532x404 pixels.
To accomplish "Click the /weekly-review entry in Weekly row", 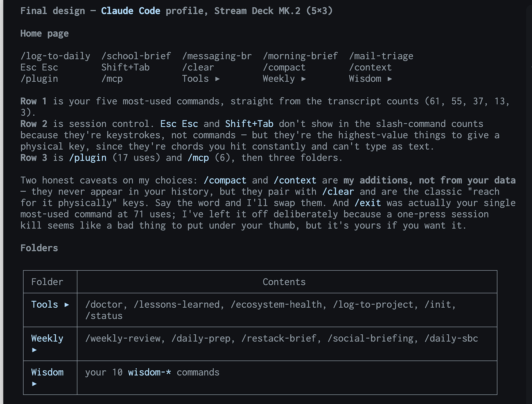I will [x=122, y=339].
